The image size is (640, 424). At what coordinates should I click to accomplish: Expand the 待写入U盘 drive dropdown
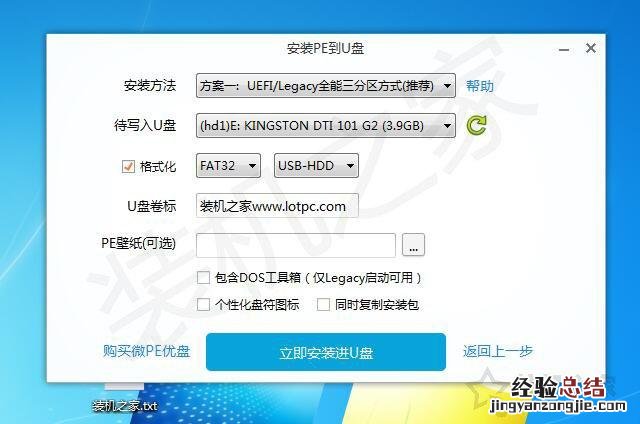326,126
